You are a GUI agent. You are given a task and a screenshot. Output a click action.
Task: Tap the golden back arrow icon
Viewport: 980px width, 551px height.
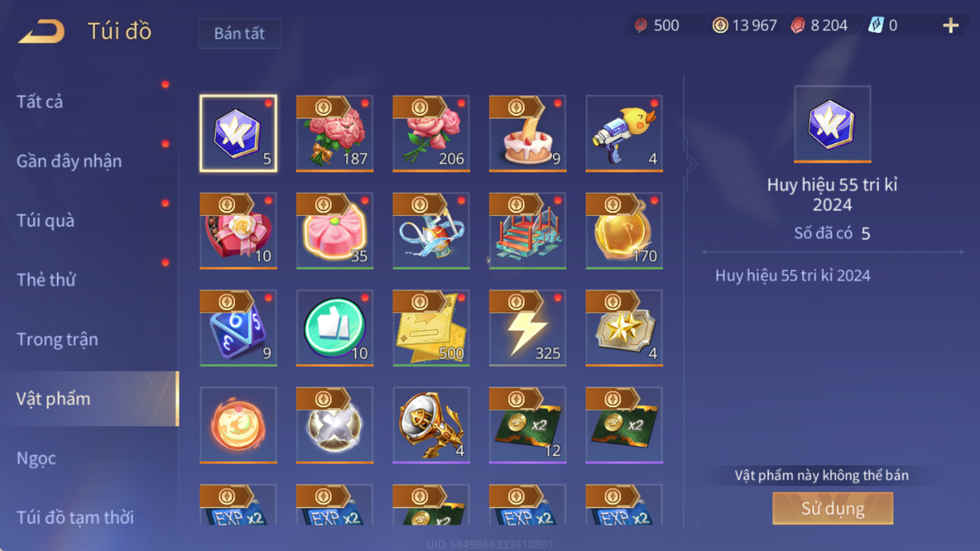point(41,31)
